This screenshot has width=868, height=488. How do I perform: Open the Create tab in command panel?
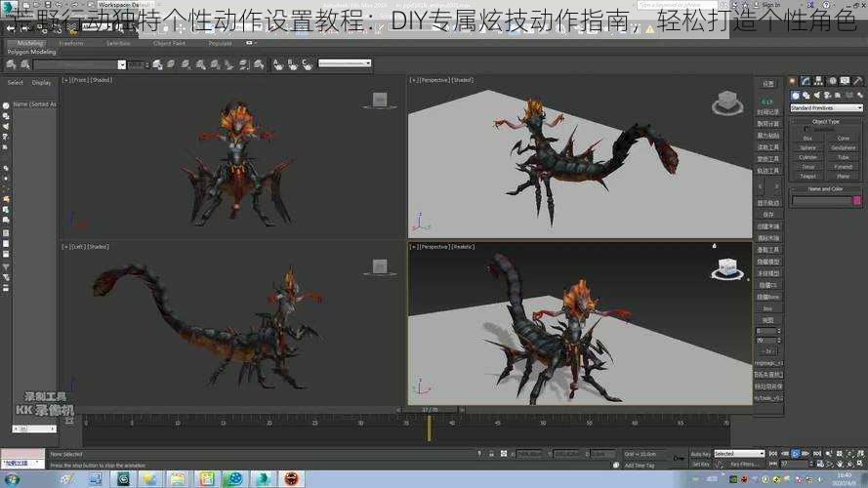coord(793,81)
